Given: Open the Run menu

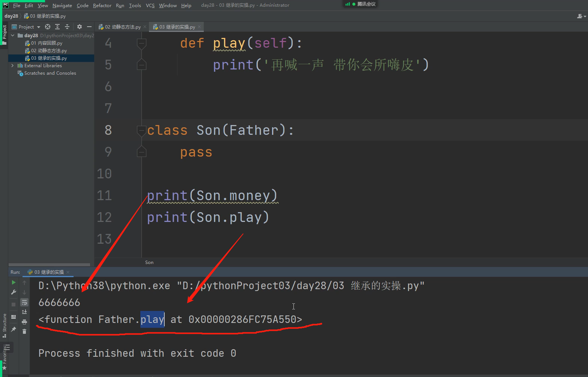Looking at the screenshot, I should [x=120, y=5].
